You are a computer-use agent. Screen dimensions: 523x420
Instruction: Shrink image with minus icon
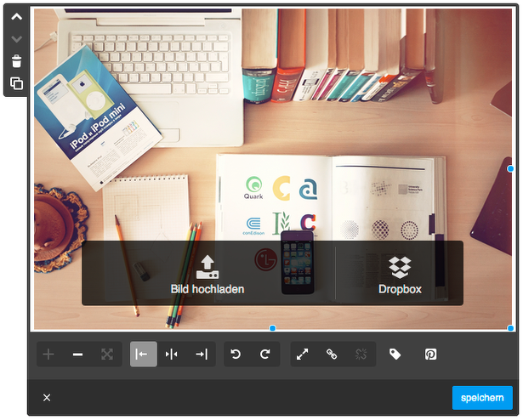click(x=77, y=355)
